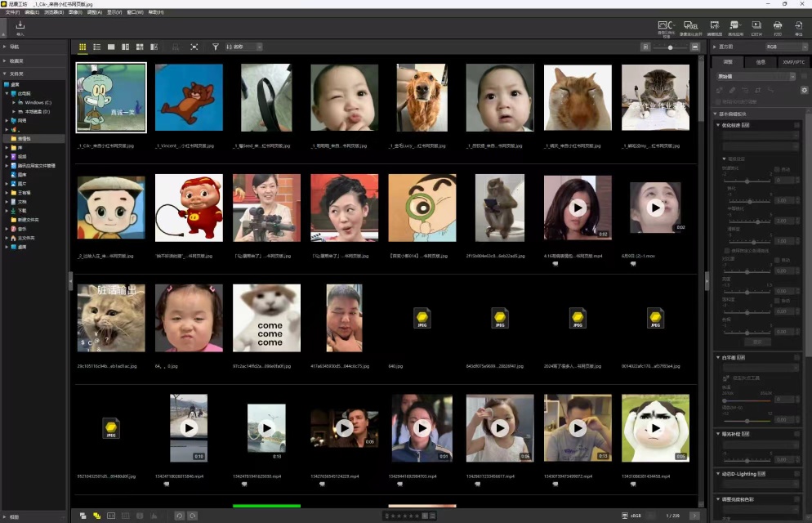
Task: Click the exposure compensation slider
Action: (x=747, y=460)
